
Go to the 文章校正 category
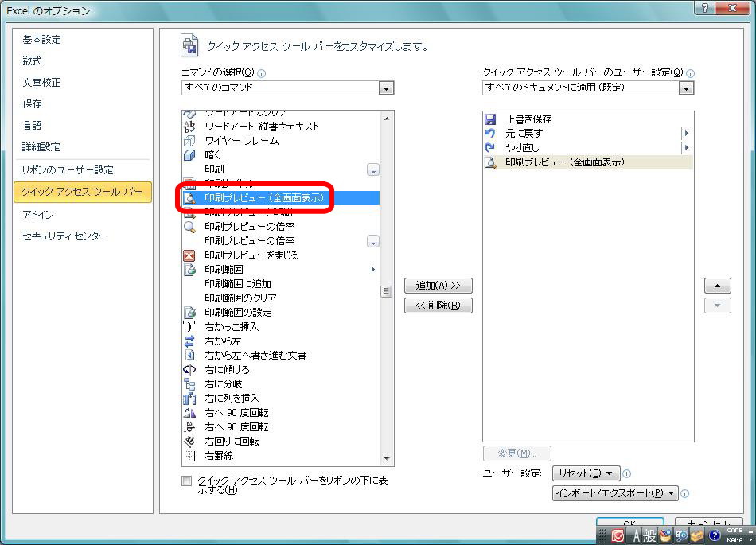click(x=42, y=83)
